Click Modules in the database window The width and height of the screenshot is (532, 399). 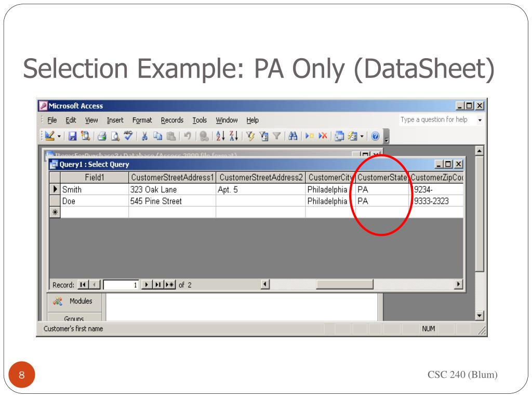(81, 301)
